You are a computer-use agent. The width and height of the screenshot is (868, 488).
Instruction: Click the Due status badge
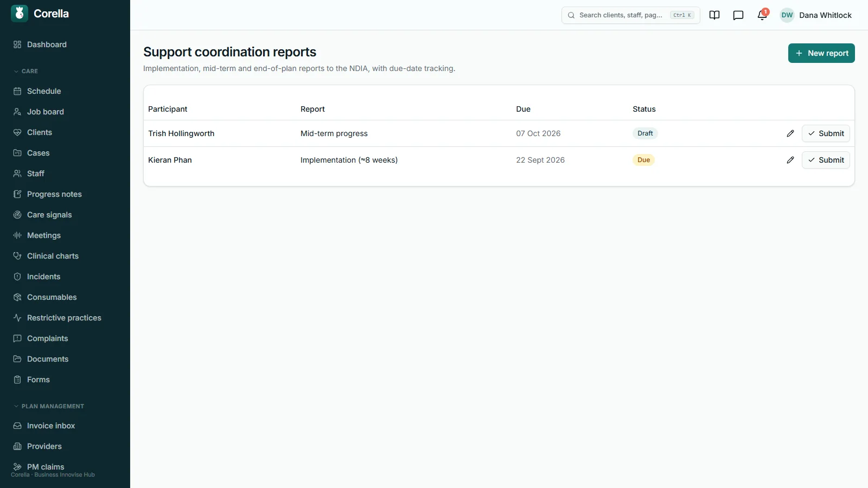tap(643, 160)
